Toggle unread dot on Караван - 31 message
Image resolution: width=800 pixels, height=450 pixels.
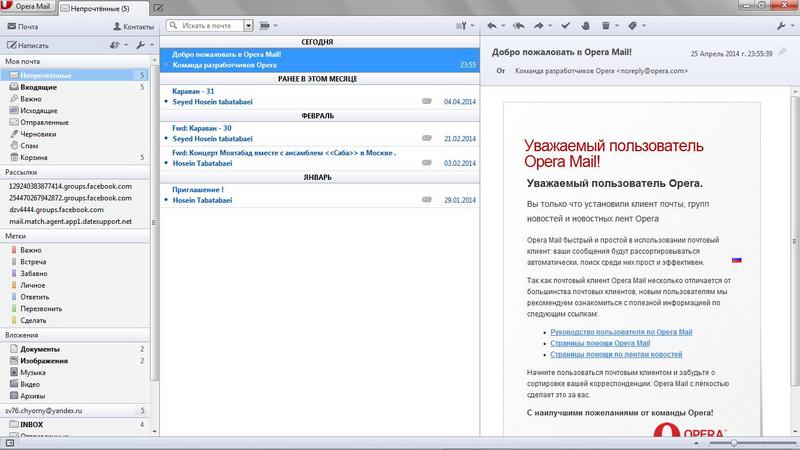[166, 102]
